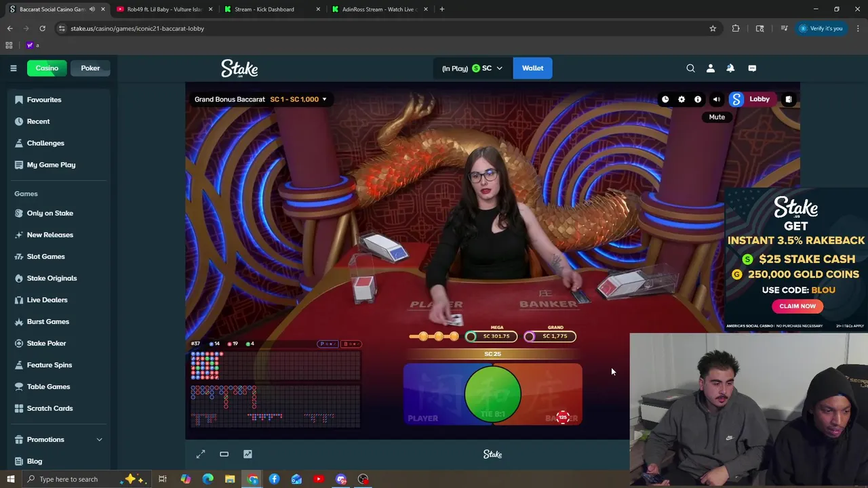
Task: Click the Verify it's you profile button
Action: 821,28
